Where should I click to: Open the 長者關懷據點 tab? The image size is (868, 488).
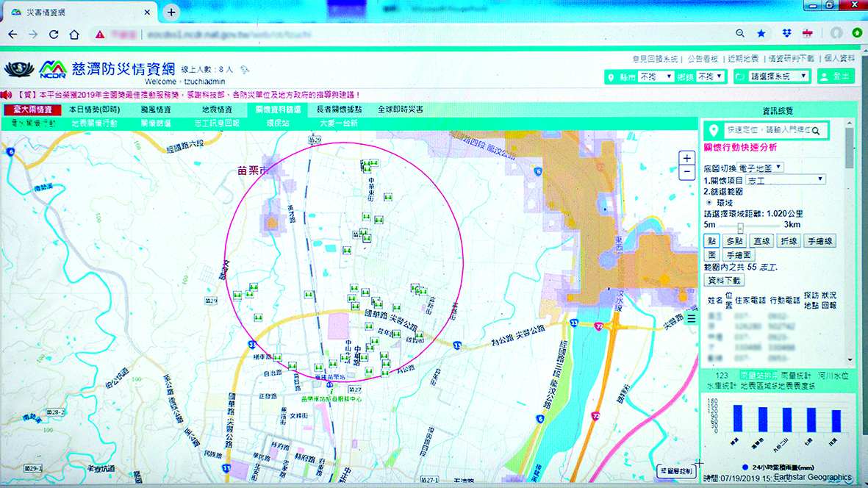(340, 110)
